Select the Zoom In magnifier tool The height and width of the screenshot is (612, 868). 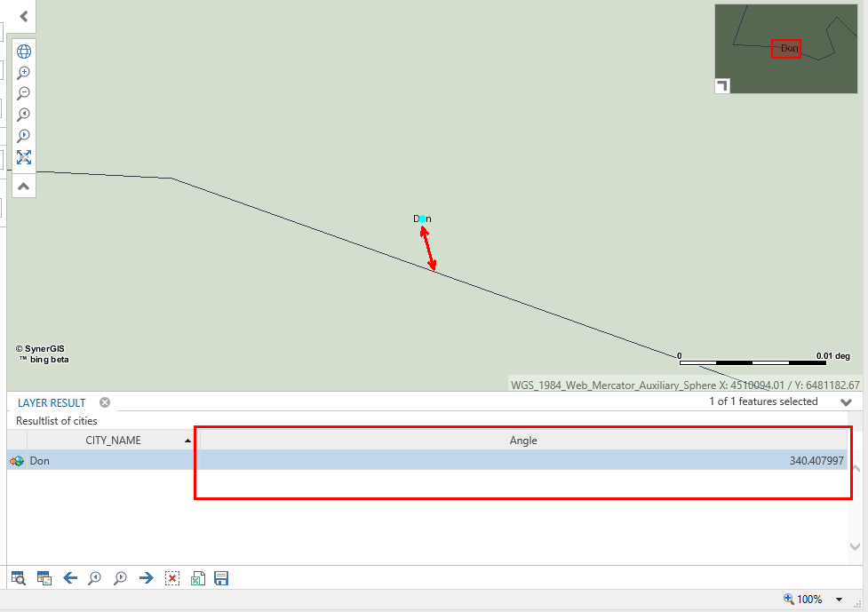pyautogui.click(x=23, y=73)
